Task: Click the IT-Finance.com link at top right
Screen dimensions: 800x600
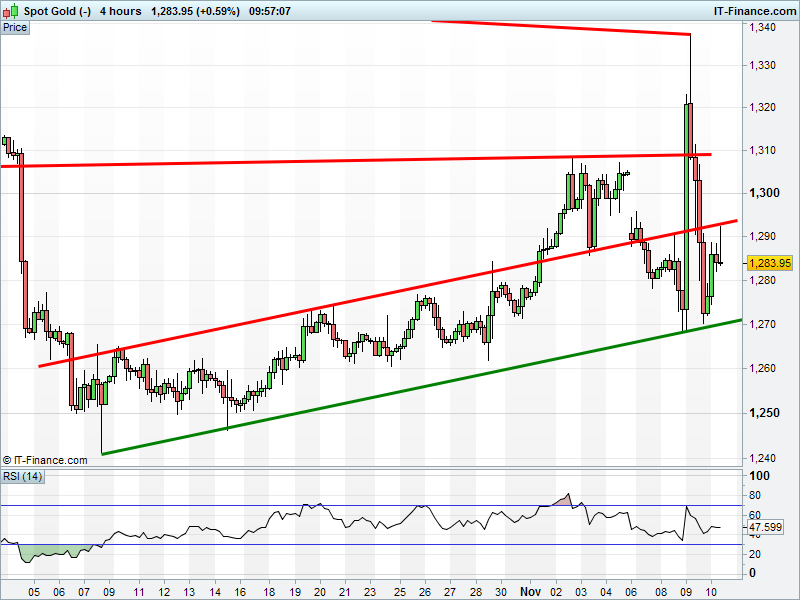Action: click(x=754, y=11)
